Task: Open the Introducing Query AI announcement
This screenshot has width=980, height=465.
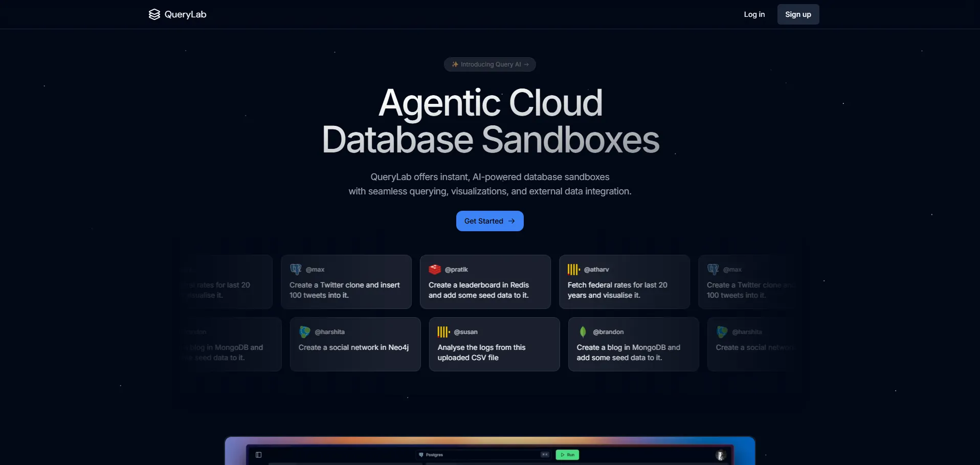Action: pyautogui.click(x=489, y=64)
